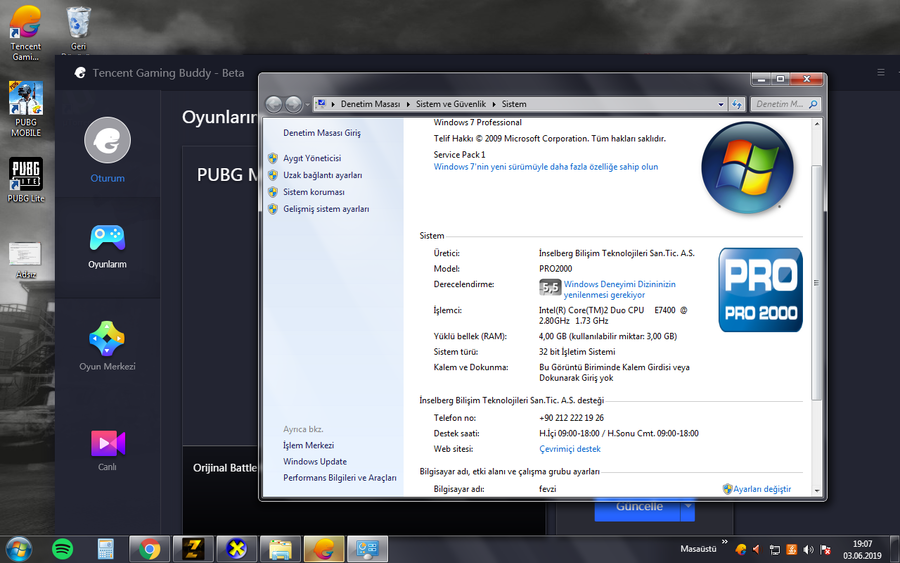
Task: Go back in Control Panel window
Action: (274, 104)
